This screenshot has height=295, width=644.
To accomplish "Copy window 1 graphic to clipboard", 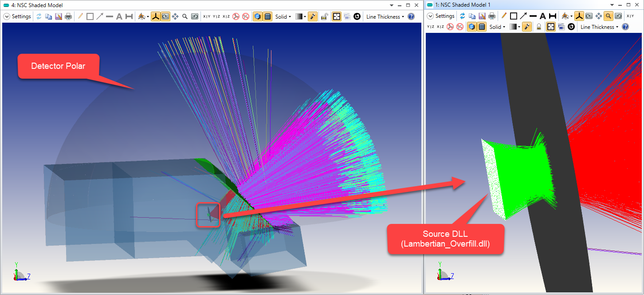I will pos(472,16).
